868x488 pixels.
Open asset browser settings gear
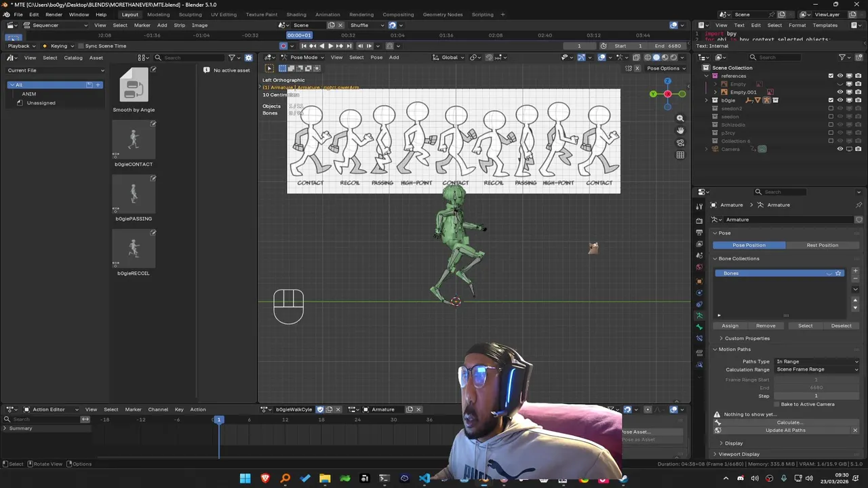pos(248,58)
